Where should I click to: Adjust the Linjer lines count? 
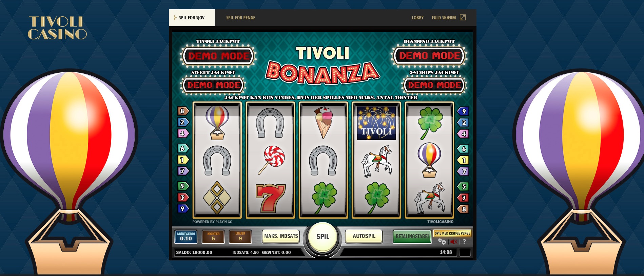240,237
